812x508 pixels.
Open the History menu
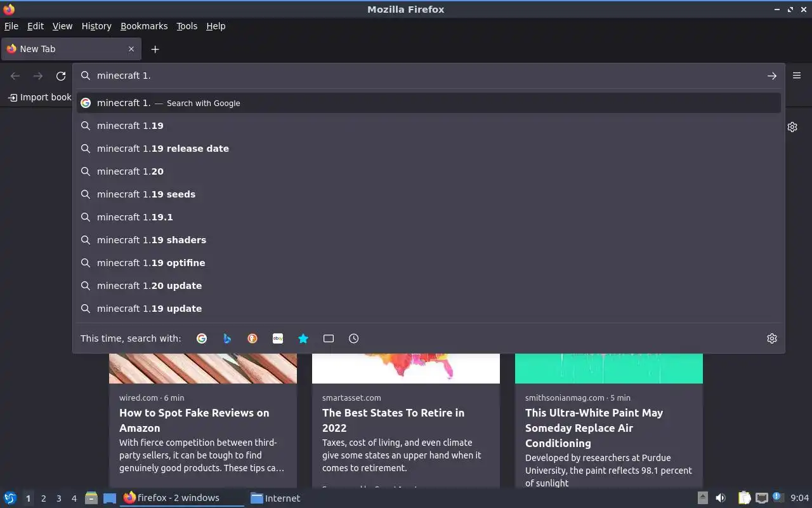tap(96, 26)
